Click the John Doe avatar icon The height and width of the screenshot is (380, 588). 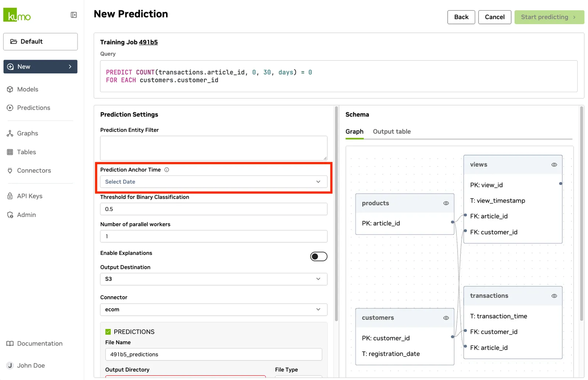click(x=10, y=365)
